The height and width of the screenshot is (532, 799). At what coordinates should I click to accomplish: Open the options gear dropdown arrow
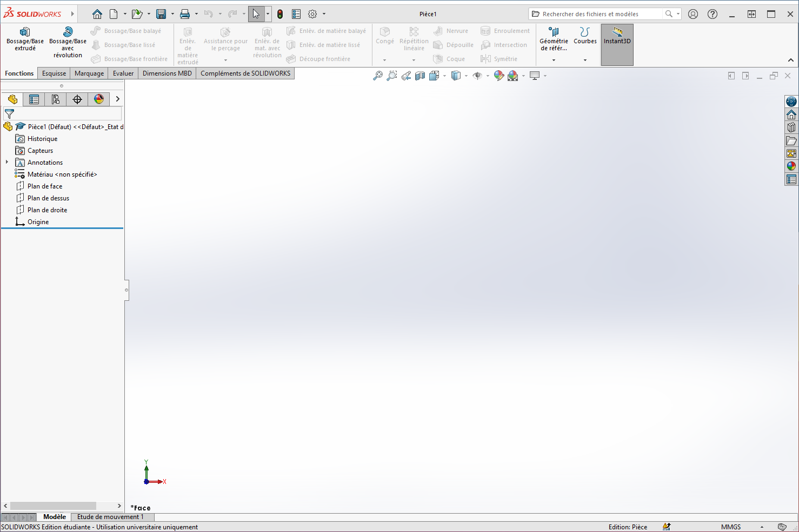(324, 14)
